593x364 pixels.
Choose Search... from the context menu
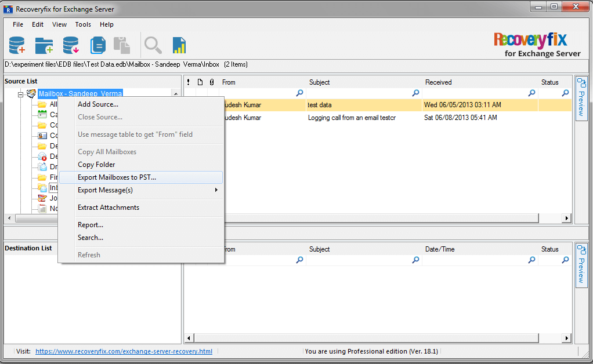tap(141, 238)
